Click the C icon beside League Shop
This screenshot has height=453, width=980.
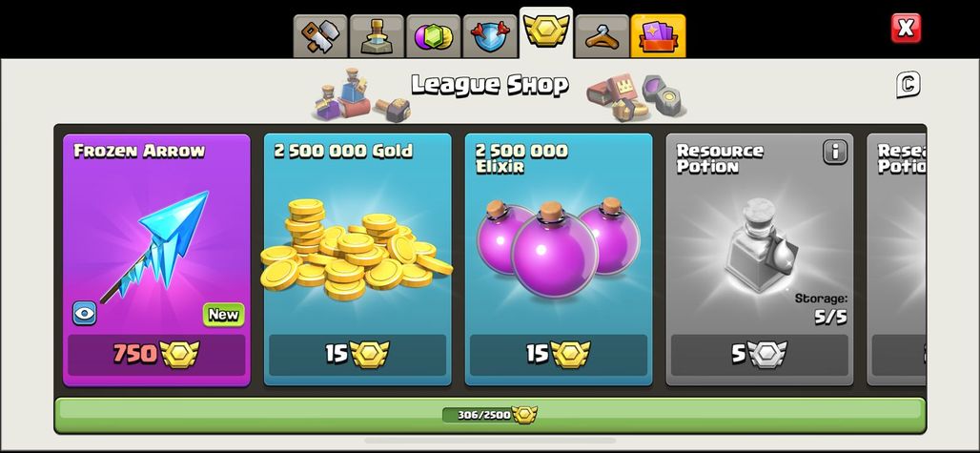[x=909, y=84]
